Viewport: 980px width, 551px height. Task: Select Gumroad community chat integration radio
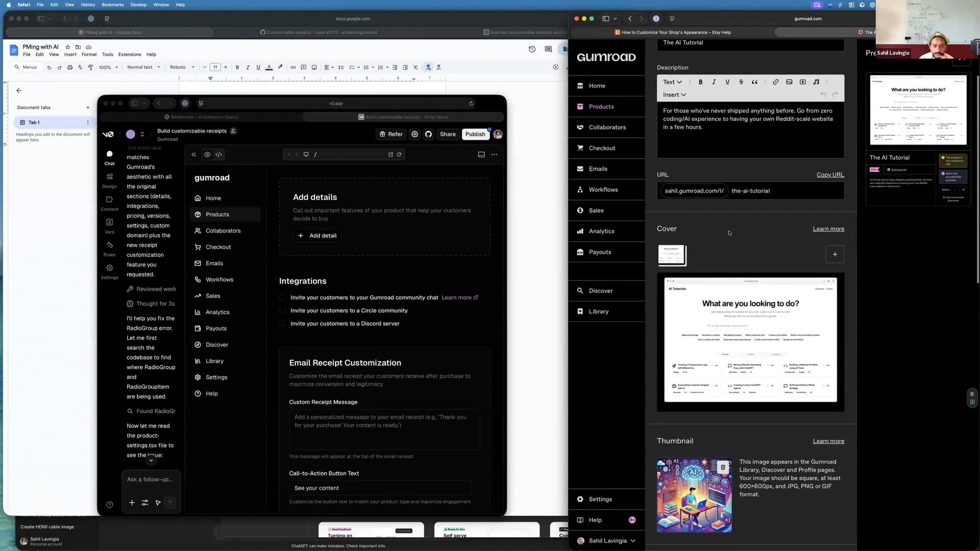(x=283, y=297)
